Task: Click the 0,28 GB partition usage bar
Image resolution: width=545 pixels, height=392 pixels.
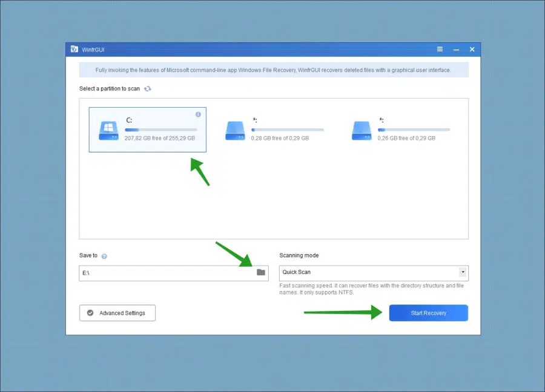Action: click(x=288, y=130)
